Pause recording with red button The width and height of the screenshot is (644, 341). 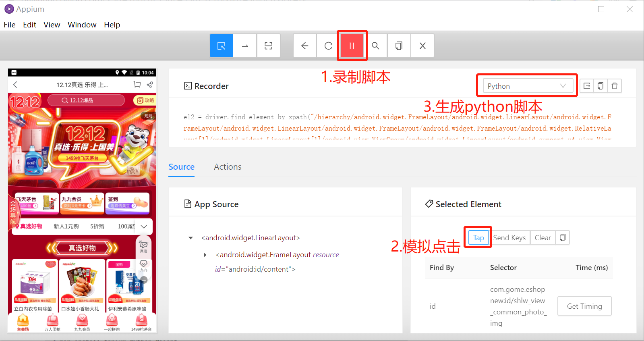(352, 46)
